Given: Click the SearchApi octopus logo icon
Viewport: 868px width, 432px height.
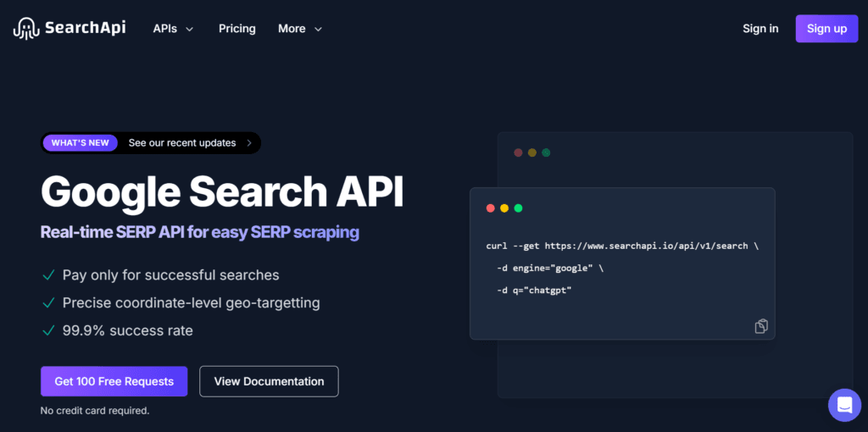Looking at the screenshot, I should click(x=25, y=29).
